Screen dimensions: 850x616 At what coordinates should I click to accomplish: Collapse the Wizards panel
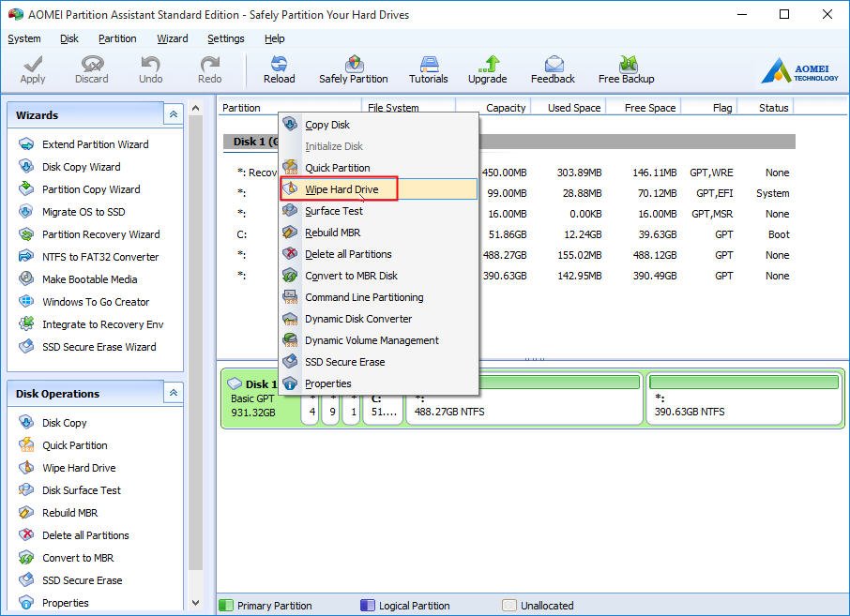174,114
